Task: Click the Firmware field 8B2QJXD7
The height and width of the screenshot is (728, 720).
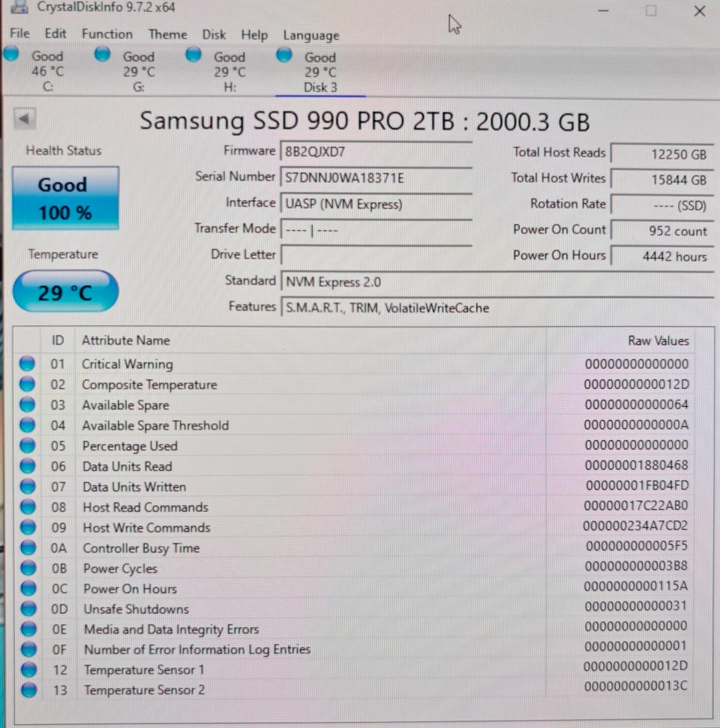Action: point(376,151)
